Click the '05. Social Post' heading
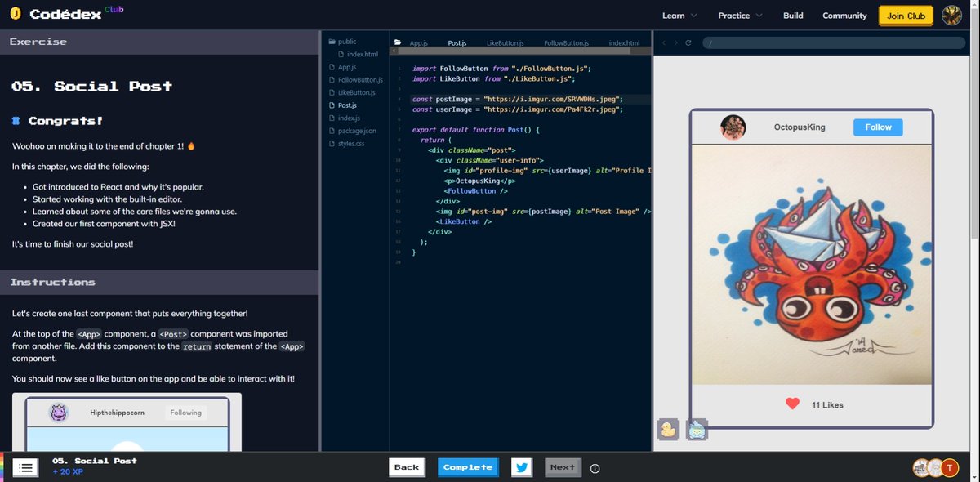This screenshot has height=482, width=980. pos(91,86)
